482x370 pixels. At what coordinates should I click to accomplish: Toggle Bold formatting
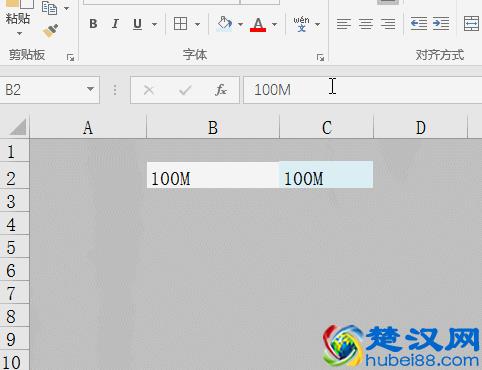93,24
